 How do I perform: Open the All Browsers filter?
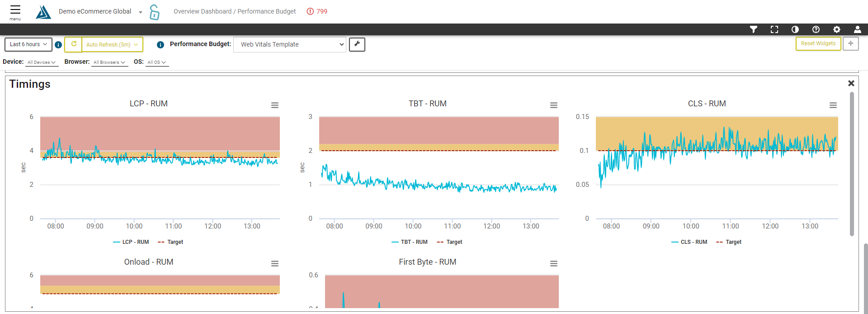click(109, 62)
